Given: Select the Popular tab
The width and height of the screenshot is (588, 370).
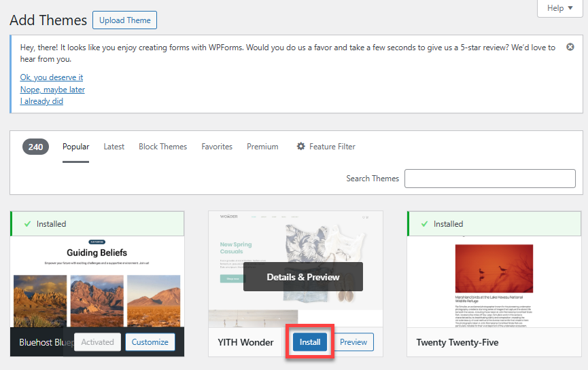Looking at the screenshot, I should [75, 147].
